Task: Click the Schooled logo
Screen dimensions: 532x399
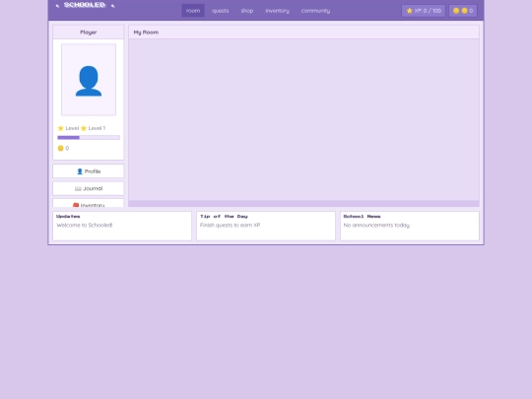Action: pos(85,5)
